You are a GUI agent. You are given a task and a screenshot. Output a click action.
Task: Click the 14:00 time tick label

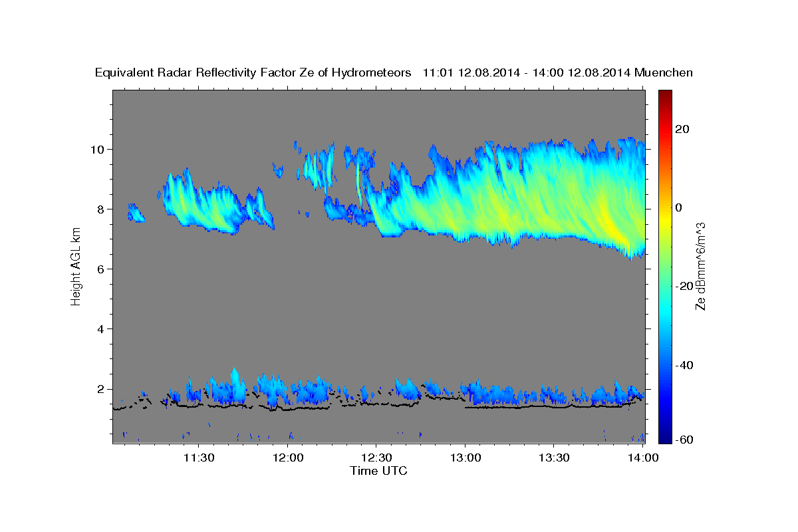pyautogui.click(x=642, y=458)
